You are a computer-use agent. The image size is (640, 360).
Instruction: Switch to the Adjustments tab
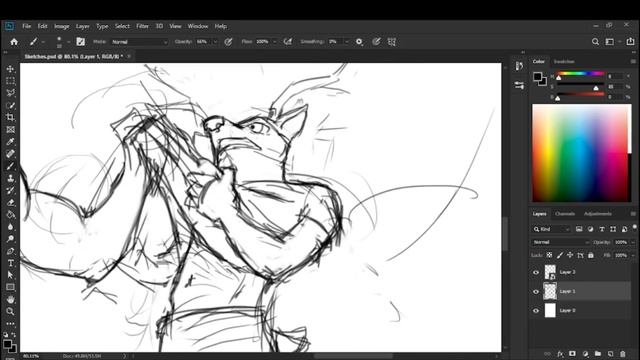point(598,214)
